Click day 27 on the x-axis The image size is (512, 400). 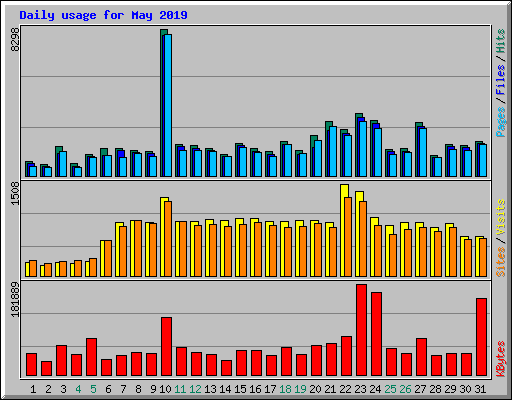point(420,389)
